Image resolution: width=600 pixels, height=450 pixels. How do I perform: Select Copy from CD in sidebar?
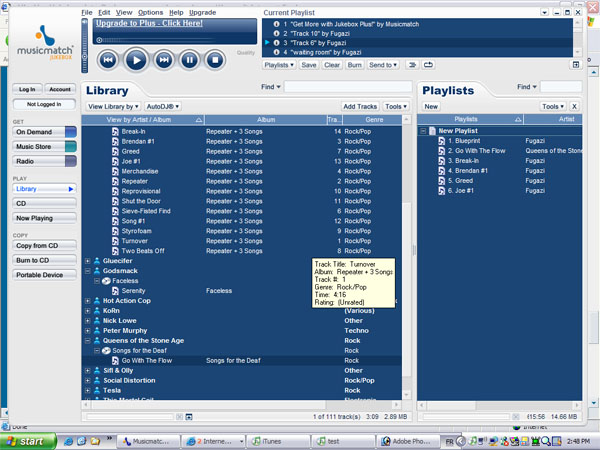click(x=44, y=245)
